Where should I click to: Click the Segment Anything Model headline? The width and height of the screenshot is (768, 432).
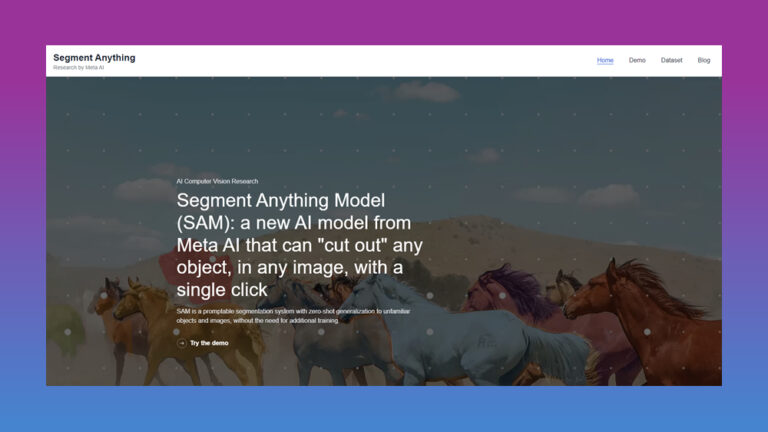pyautogui.click(x=299, y=245)
